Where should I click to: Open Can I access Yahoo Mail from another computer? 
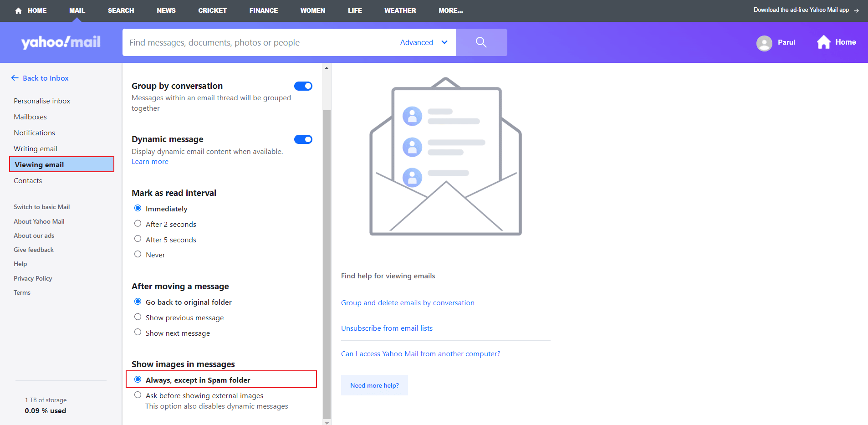coord(420,353)
